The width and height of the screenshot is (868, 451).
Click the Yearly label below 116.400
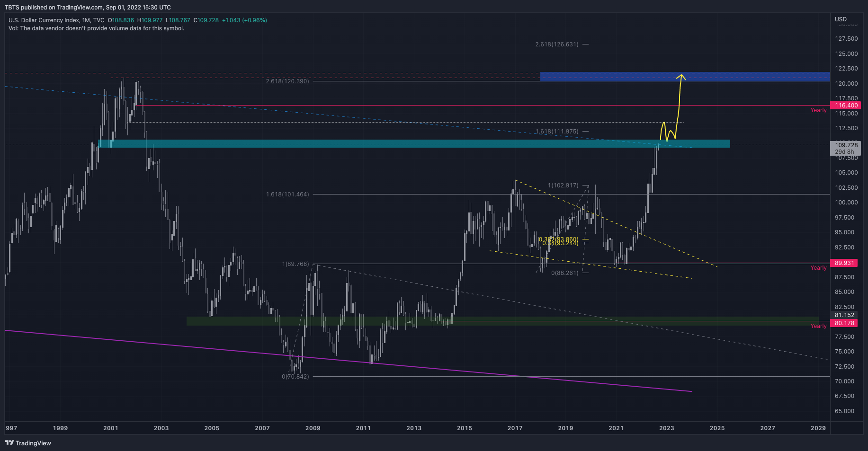click(x=818, y=110)
